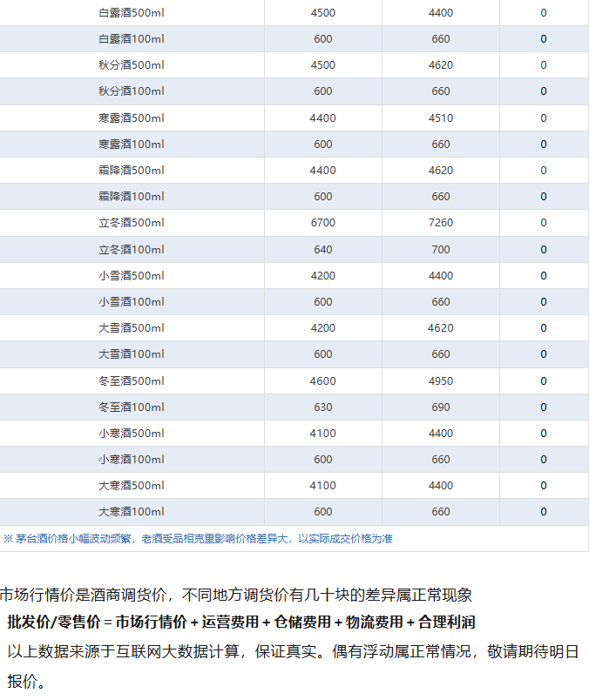Select the 白露酒100ml row label
The height and width of the screenshot is (700, 589).
pos(132,39)
